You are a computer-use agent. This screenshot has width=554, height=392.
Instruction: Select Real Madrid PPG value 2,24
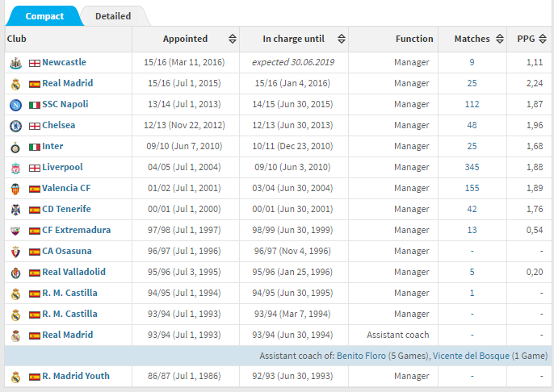pyautogui.click(x=535, y=83)
